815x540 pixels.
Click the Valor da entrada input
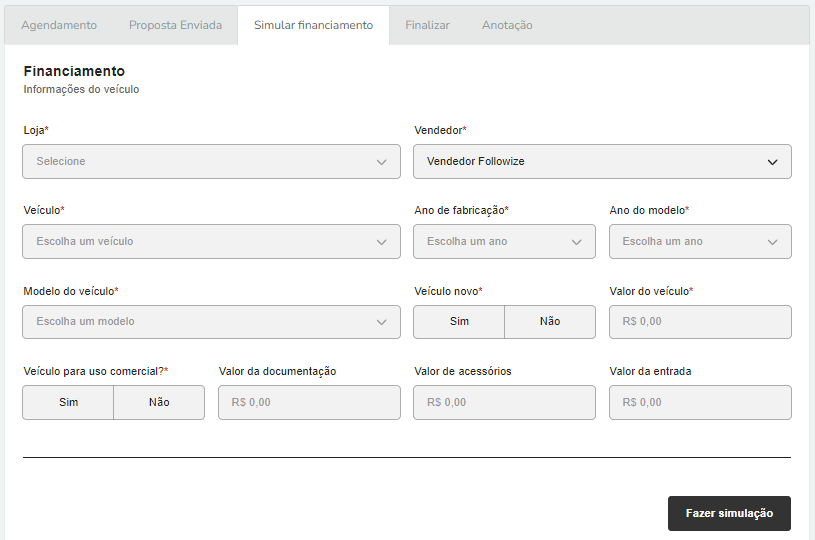[x=700, y=402]
